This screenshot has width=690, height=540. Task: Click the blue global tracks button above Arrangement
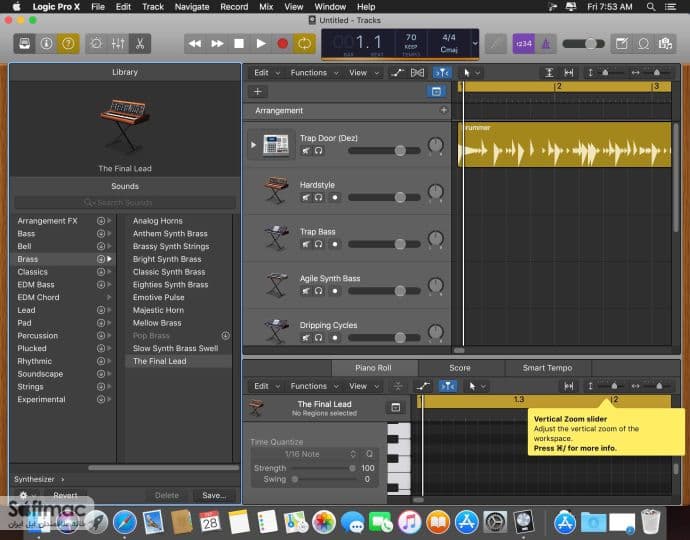pyautogui.click(x=436, y=92)
